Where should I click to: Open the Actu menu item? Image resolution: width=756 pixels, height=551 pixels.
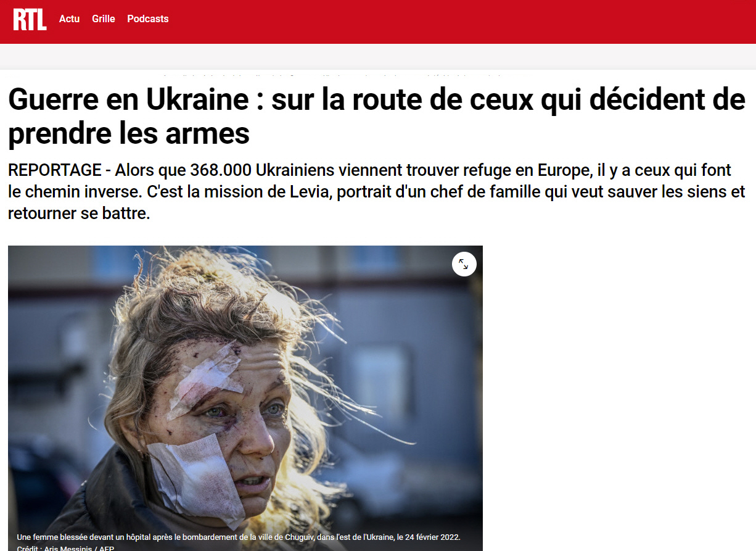(70, 19)
